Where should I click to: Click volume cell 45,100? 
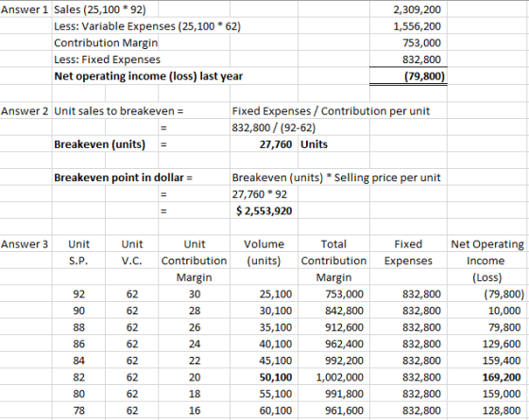[x=276, y=361]
